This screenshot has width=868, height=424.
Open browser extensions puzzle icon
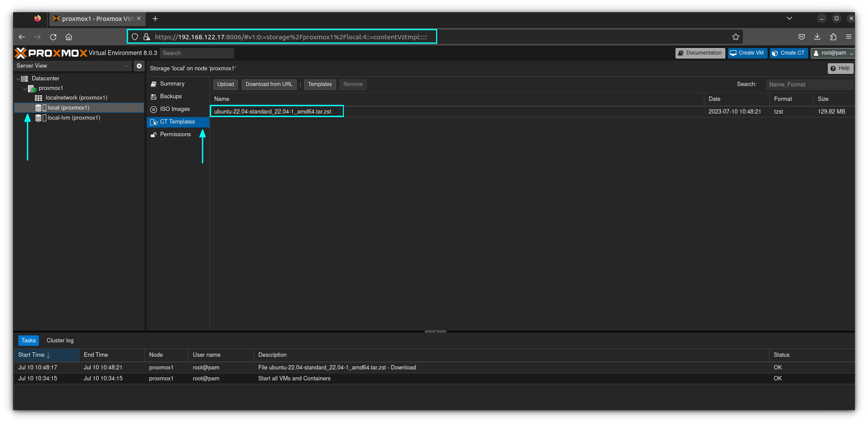[x=833, y=37]
